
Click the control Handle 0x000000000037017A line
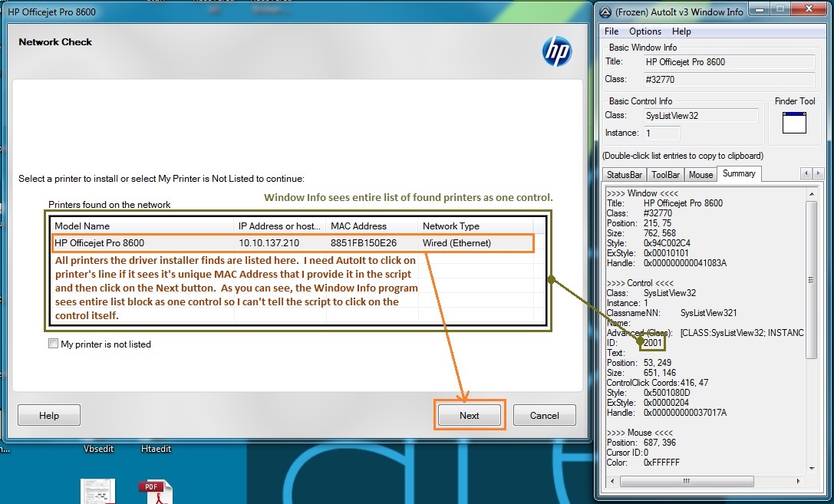point(667,413)
